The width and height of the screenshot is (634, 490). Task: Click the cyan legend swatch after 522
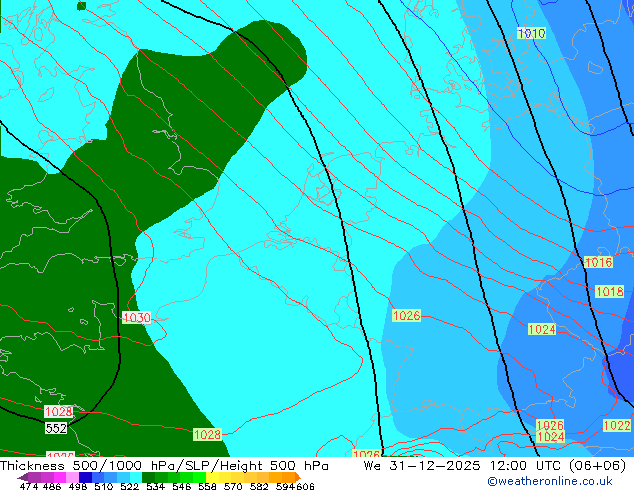coord(134,477)
